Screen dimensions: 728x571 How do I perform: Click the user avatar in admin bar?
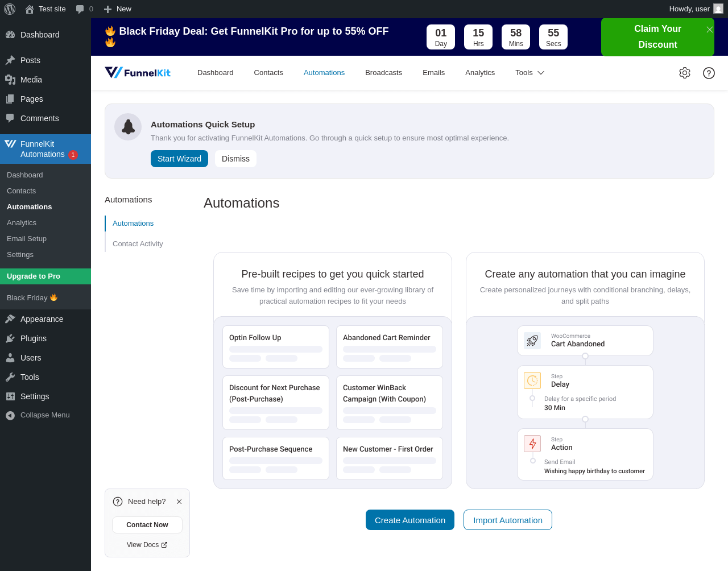click(718, 9)
